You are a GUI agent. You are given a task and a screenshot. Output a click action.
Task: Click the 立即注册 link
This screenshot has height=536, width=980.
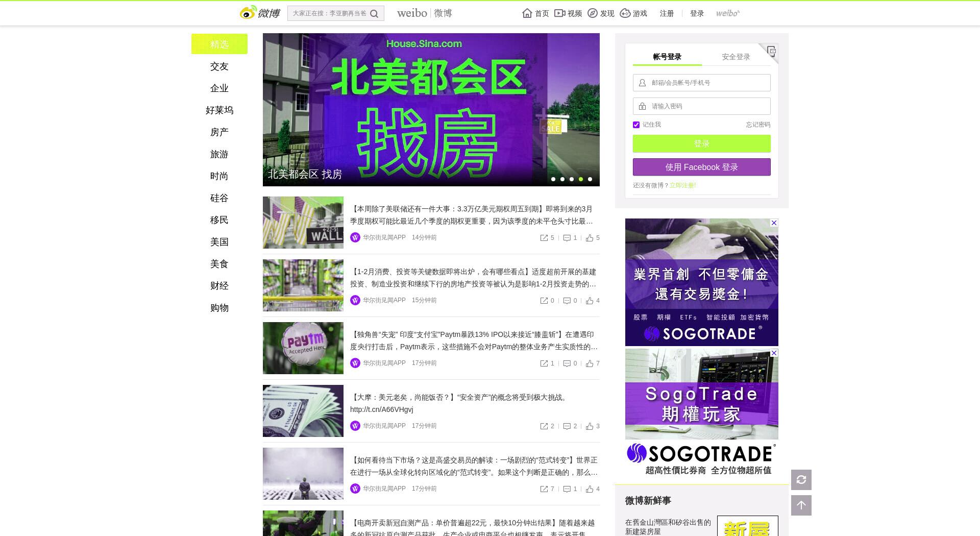(x=683, y=185)
